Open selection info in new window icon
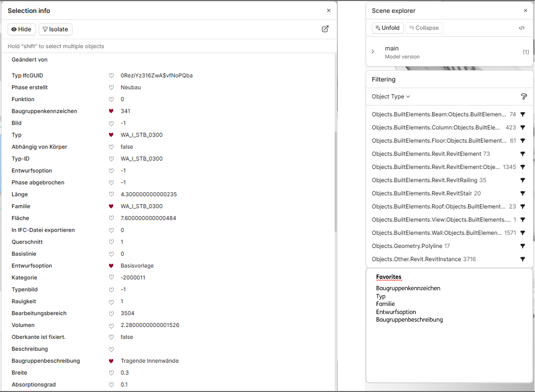The height and width of the screenshot is (392, 535). coord(325,29)
